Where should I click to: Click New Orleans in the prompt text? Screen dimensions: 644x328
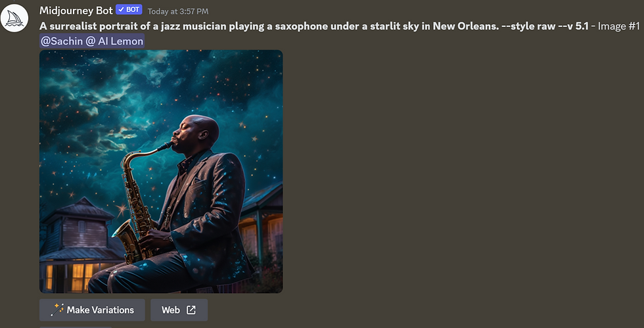coord(466,26)
